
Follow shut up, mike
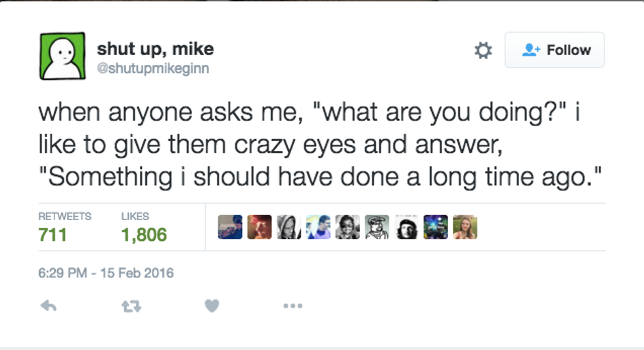pyautogui.click(x=554, y=50)
